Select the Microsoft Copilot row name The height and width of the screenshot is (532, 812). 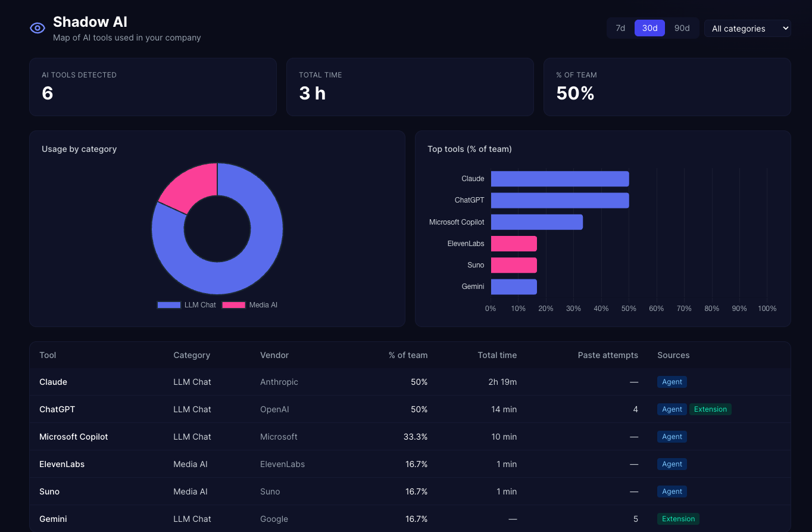point(74,437)
